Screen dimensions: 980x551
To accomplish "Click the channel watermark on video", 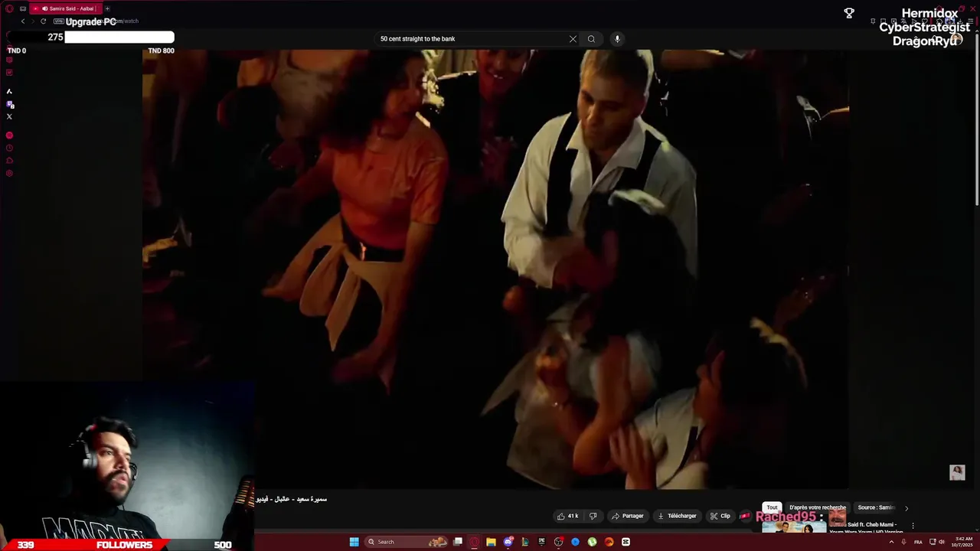I will (x=957, y=472).
